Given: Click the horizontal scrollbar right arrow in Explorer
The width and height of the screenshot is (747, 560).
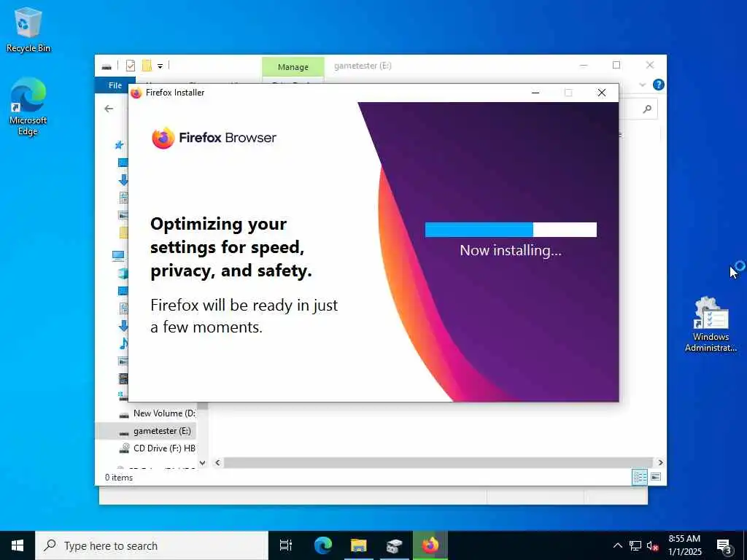Looking at the screenshot, I should point(660,462).
